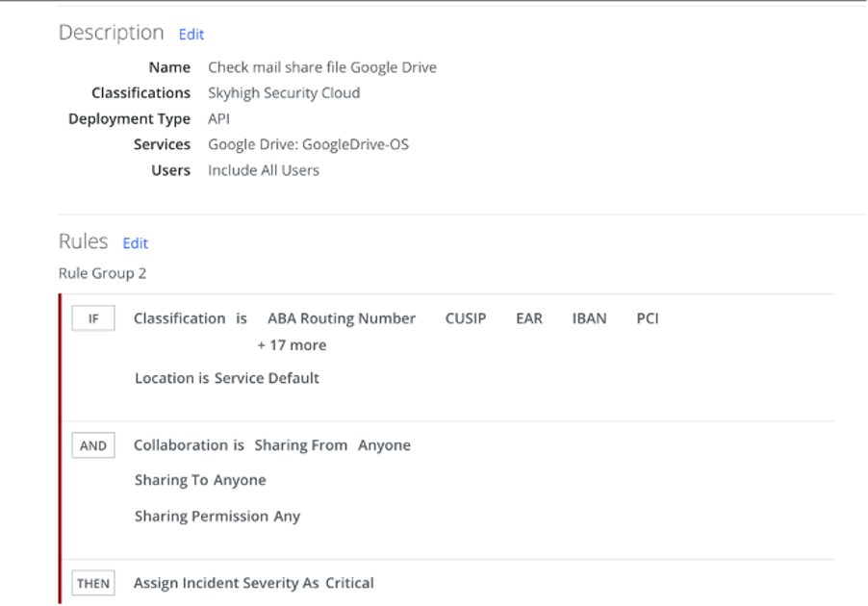The width and height of the screenshot is (868, 606).
Task: Select the EAR classification tag
Action: coord(529,318)
